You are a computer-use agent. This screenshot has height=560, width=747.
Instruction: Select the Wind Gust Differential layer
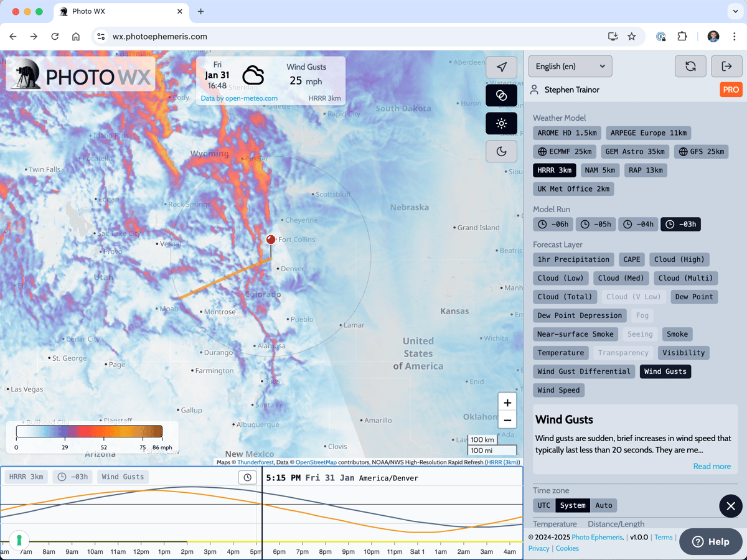(x=584, y=371)
